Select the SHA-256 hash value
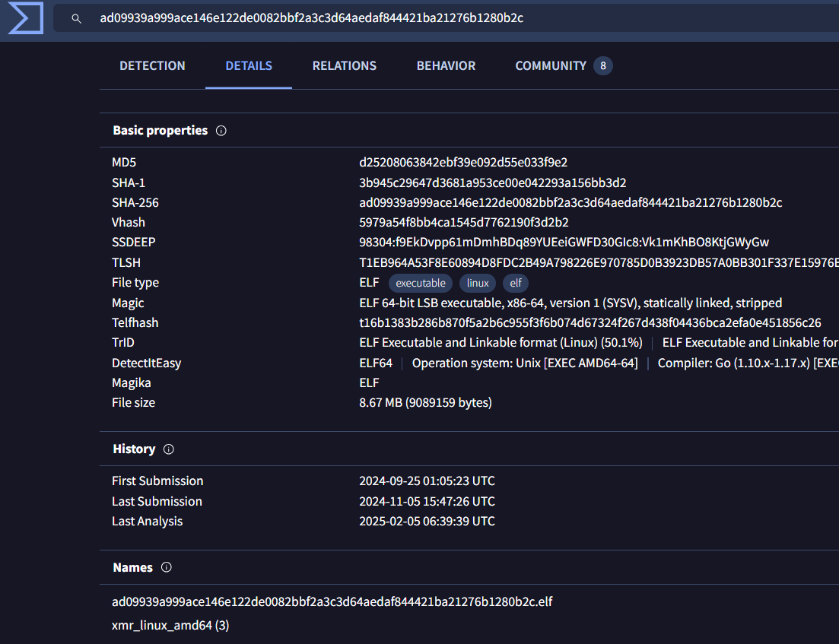 pyautogui.click(x=570, y=203)
